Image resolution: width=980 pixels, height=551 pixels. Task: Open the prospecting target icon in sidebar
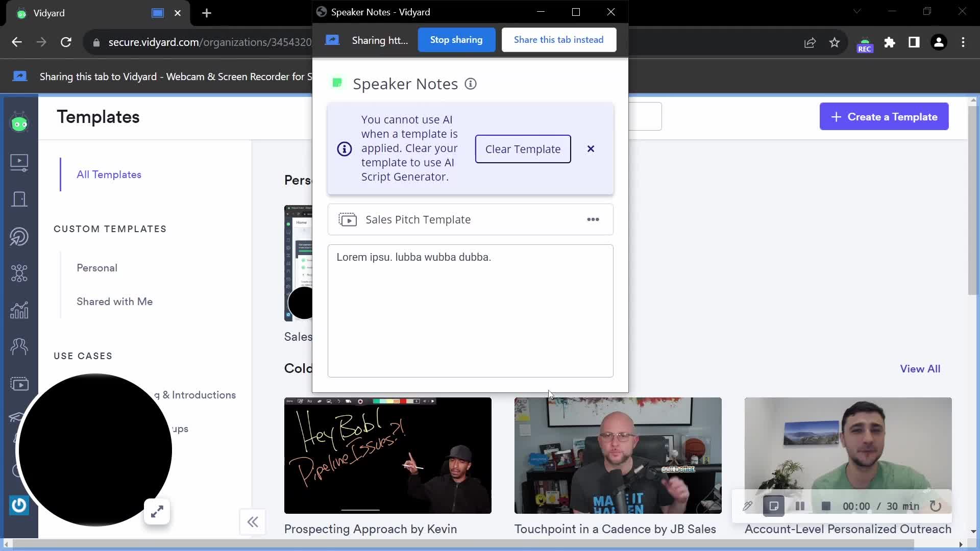pos(19,237)
